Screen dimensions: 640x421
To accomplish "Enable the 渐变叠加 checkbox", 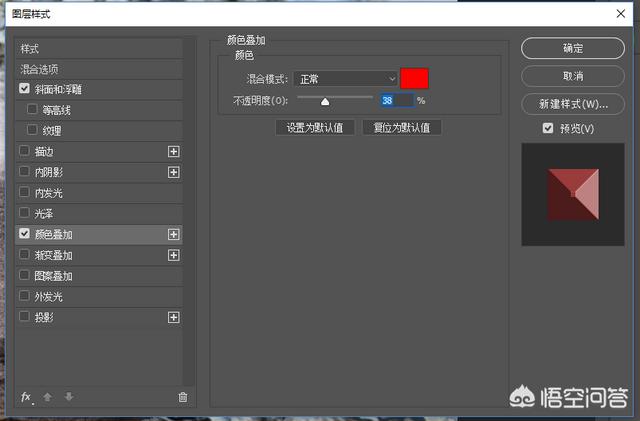I will pyautogui.click(x=24, y=254).
